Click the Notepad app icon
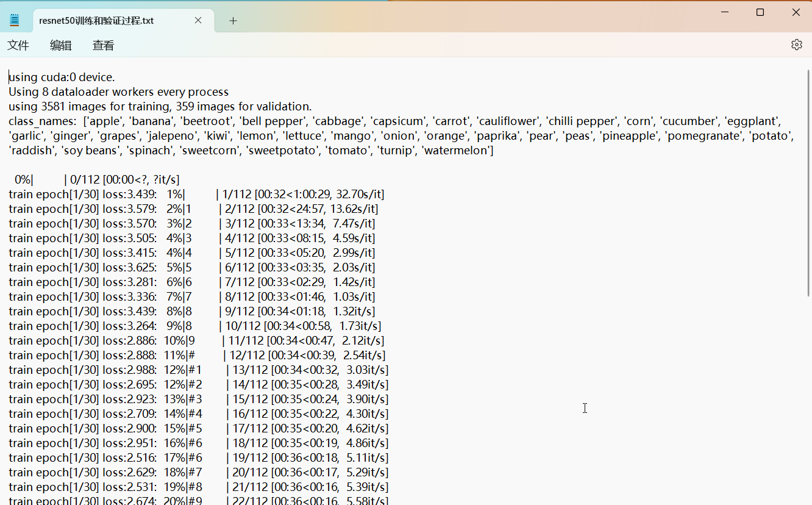 [x=15, y=20]
